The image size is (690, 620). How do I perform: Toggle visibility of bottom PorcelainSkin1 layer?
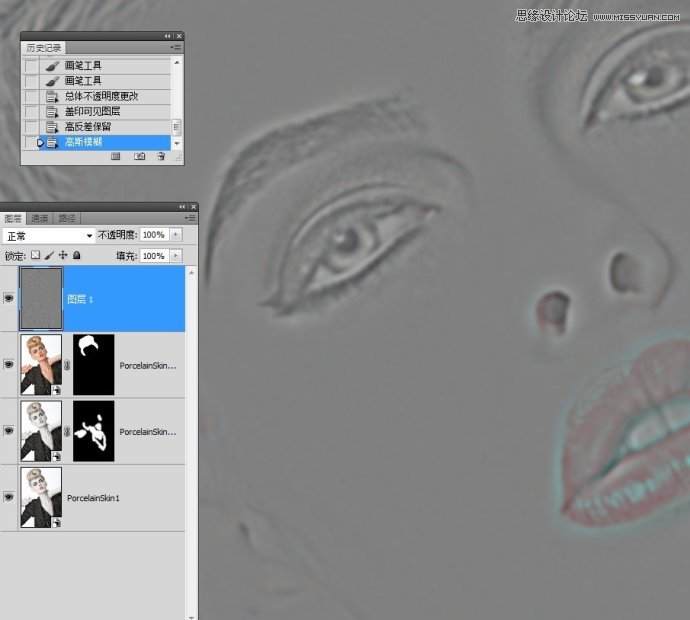(9, 496)
